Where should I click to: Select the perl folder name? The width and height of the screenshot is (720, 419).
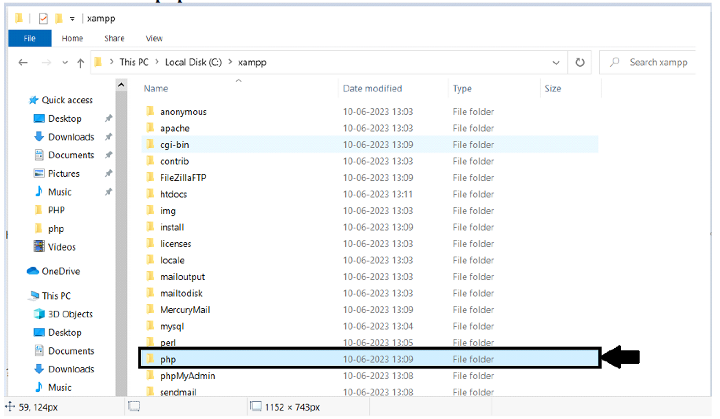(x=168, y=343)
